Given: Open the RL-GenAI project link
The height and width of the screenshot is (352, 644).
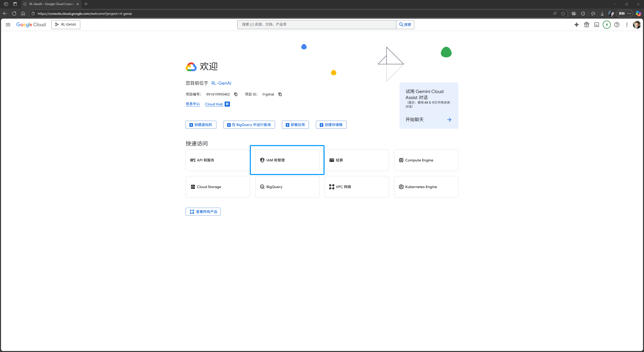Looking at the screenshot, I should 221,83.
